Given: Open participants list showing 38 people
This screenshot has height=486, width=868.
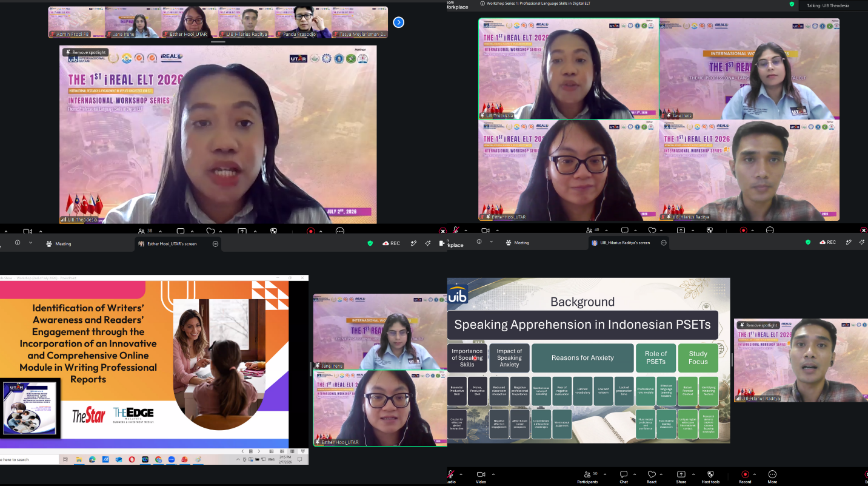Looking at the screenshot, I should tap(145, 231).
